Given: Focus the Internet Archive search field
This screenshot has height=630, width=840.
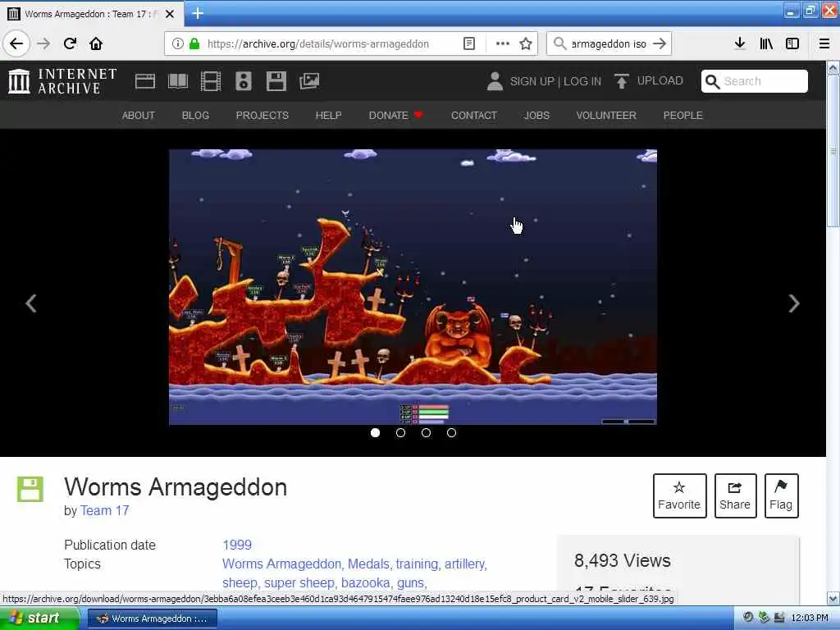Looking at the screenshot, I should pyautogui.click(x=755, y=81).
